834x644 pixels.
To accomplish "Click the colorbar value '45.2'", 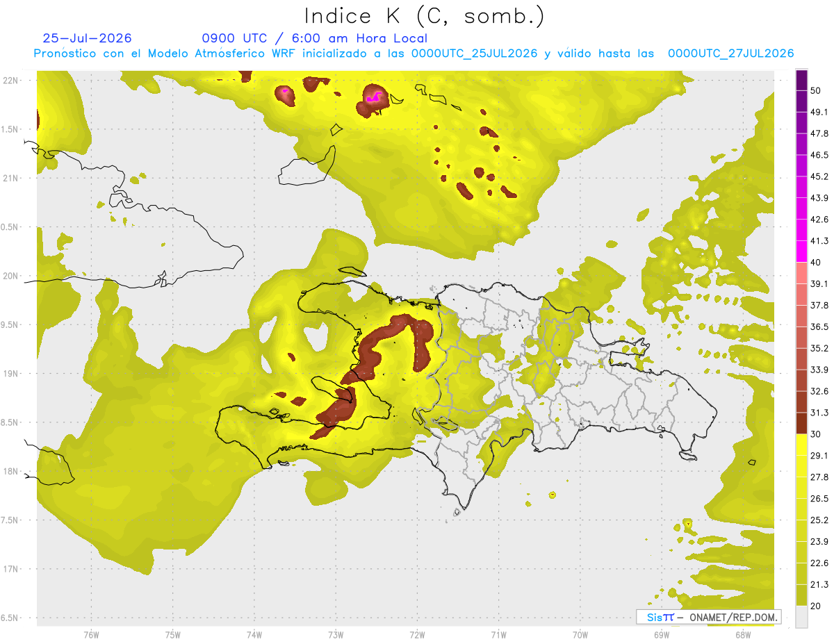I will click(x=819, y=176).
